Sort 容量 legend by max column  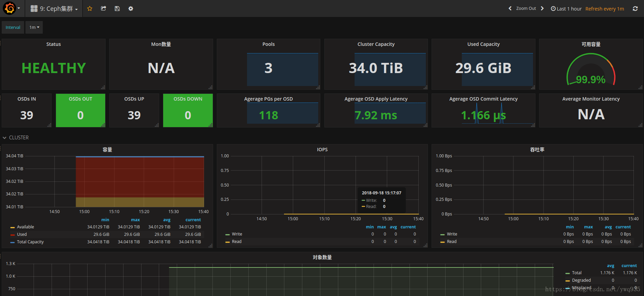(x=135, y=220)
